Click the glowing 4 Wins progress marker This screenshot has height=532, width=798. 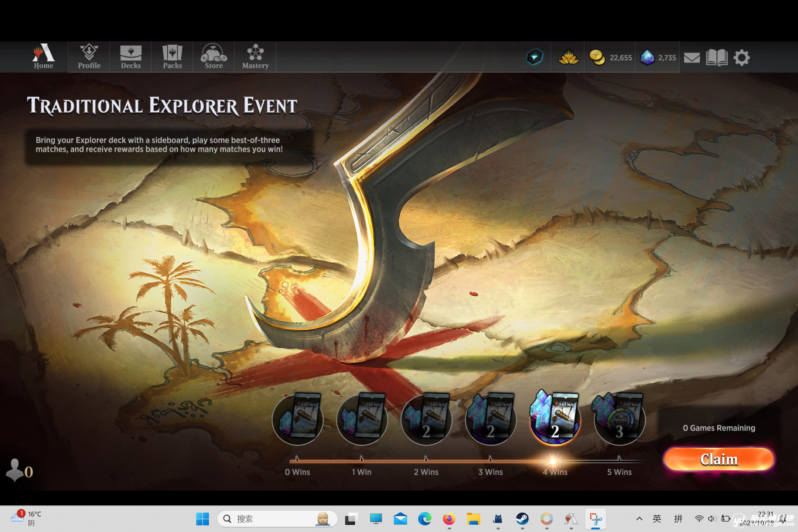[x=553, y=461]
